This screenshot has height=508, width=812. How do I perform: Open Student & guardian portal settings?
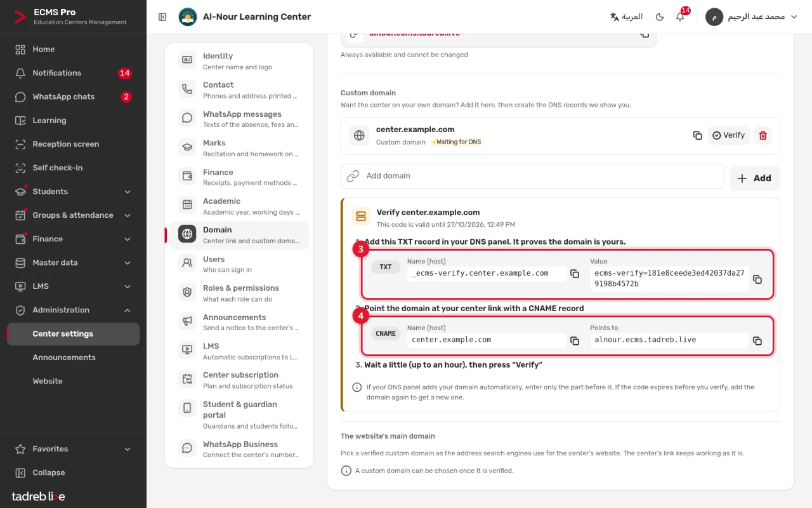tap(239, 415)
